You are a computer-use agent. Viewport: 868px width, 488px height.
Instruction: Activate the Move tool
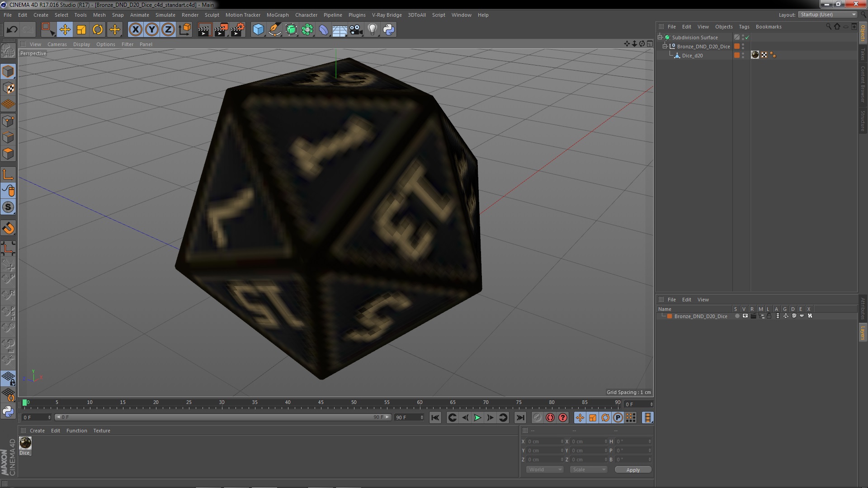click(x=65, y=30)
